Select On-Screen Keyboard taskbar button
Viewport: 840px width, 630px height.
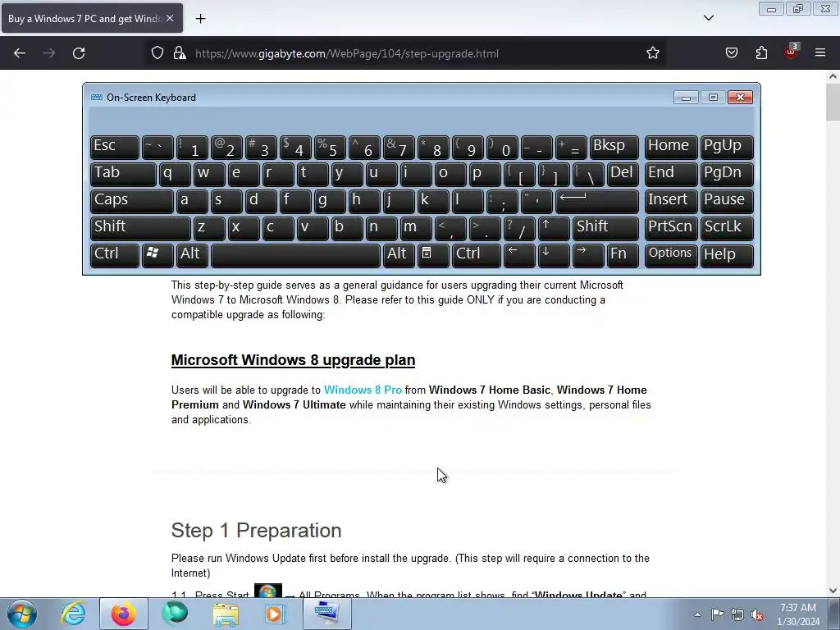pos(326,614)
